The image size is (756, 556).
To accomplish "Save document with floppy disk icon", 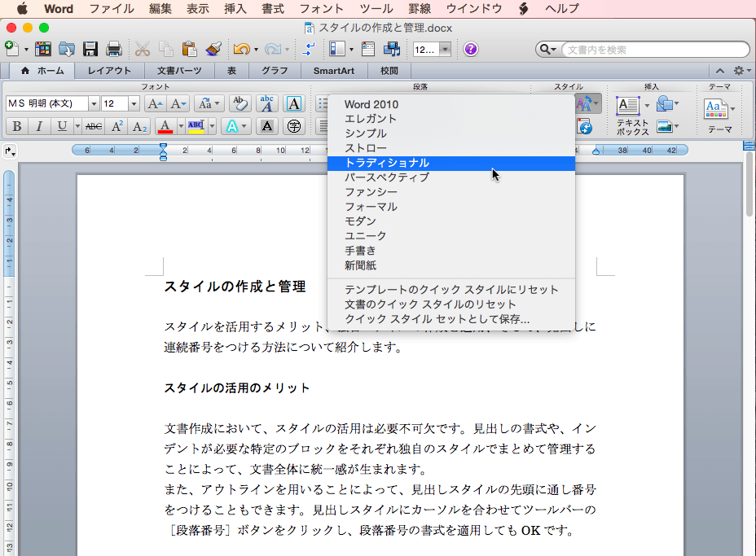I will coord(90,49).
